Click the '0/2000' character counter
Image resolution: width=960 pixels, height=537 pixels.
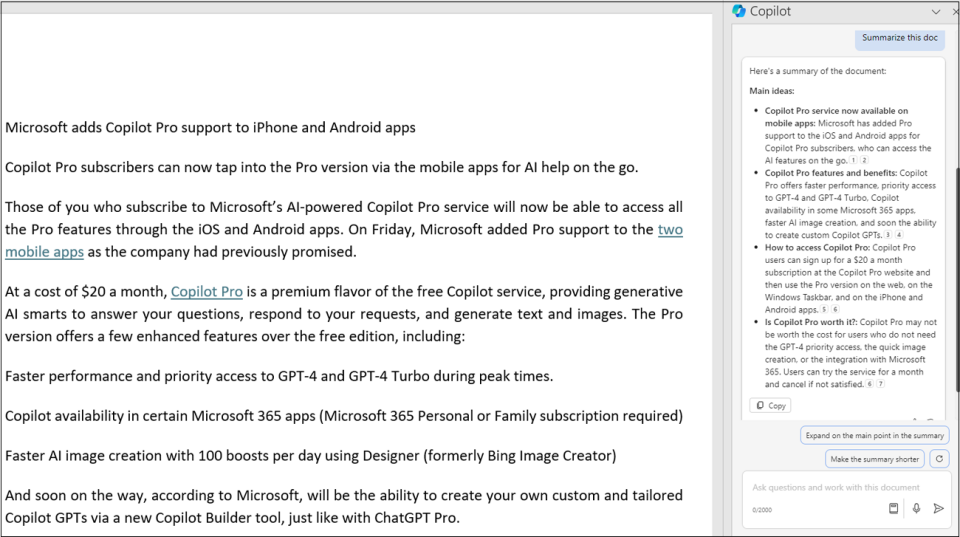point(762,509)
